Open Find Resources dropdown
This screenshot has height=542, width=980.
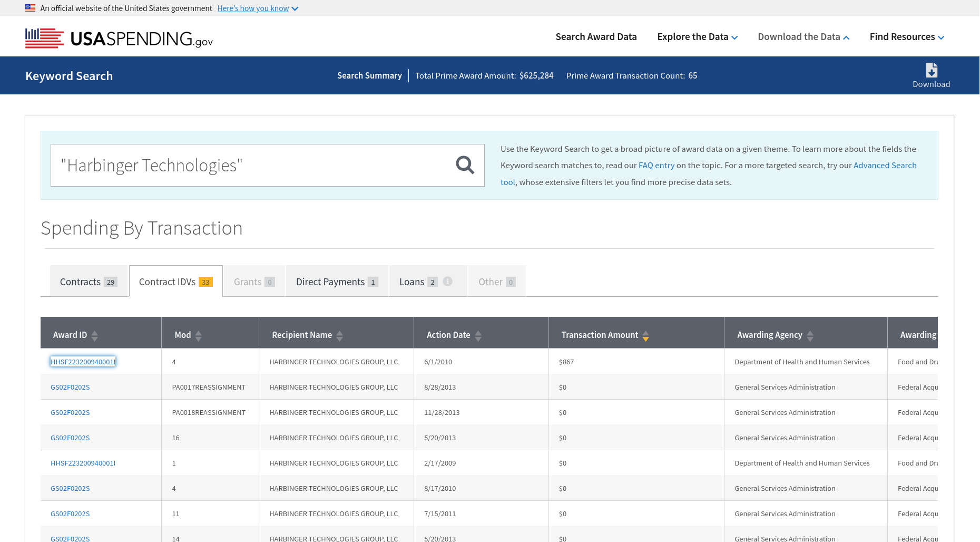(907, 37)
